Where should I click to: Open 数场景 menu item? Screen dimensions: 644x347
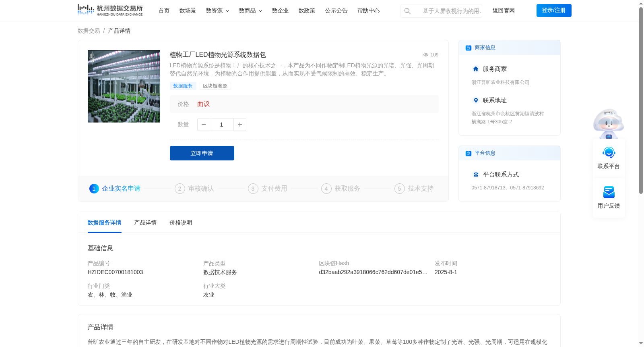click(x=188, y=11)
